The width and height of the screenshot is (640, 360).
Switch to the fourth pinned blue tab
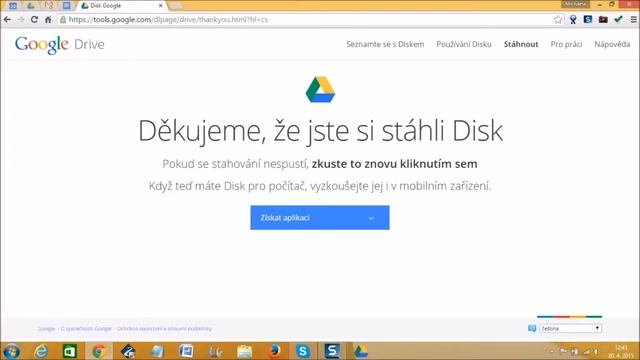[66, 6]
